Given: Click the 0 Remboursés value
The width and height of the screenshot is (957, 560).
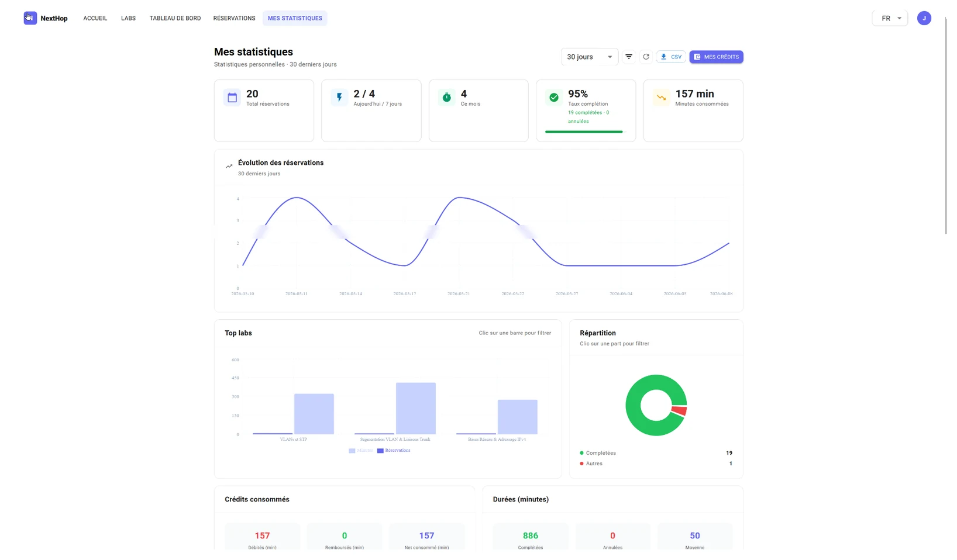Looking at the screenshot, I should [345, 535].
